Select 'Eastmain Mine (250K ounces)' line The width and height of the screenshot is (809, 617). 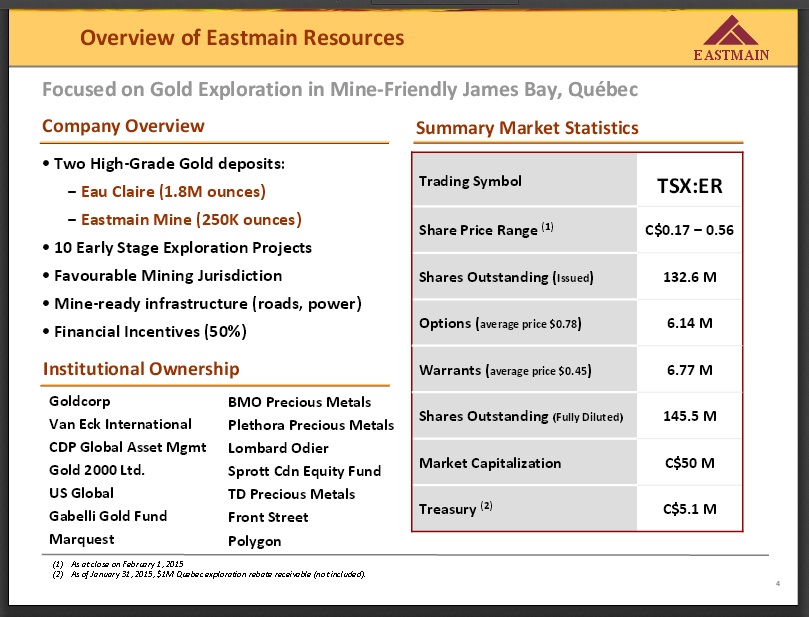point(191,219)
